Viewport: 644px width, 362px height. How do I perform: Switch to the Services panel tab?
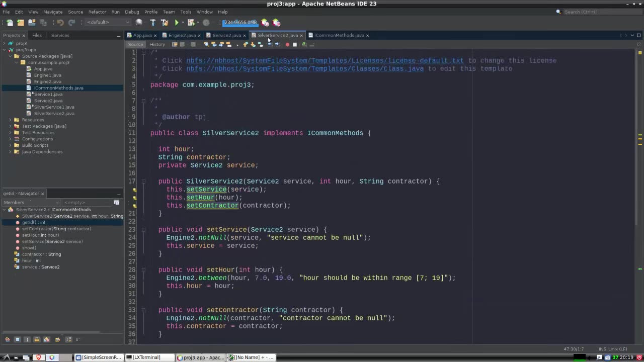coord(60,35)
